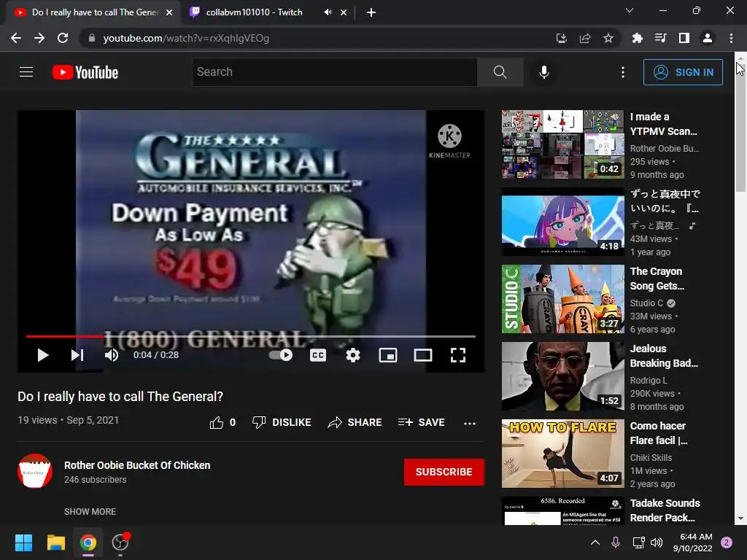Image resolution: width=747 pixels, height=560 pixels.
Task: Mute the Twitch tab audio icon
Action: 328,12
